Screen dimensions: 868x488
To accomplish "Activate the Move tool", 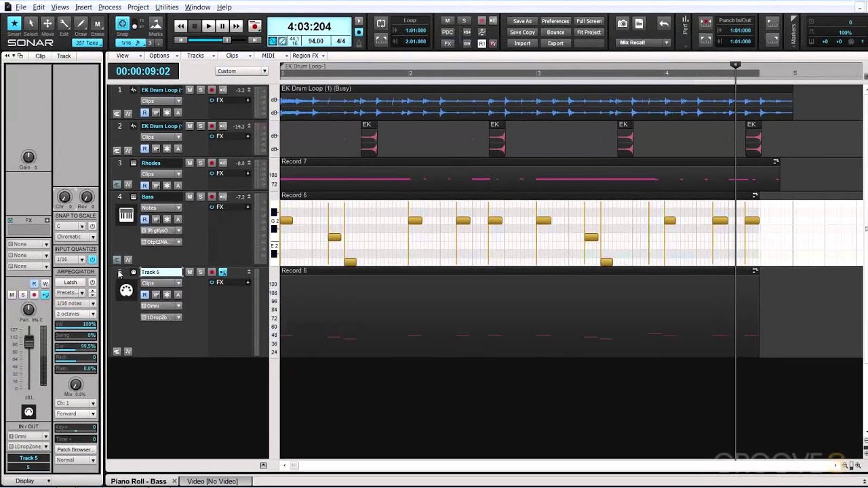I will tap(47, 24).
